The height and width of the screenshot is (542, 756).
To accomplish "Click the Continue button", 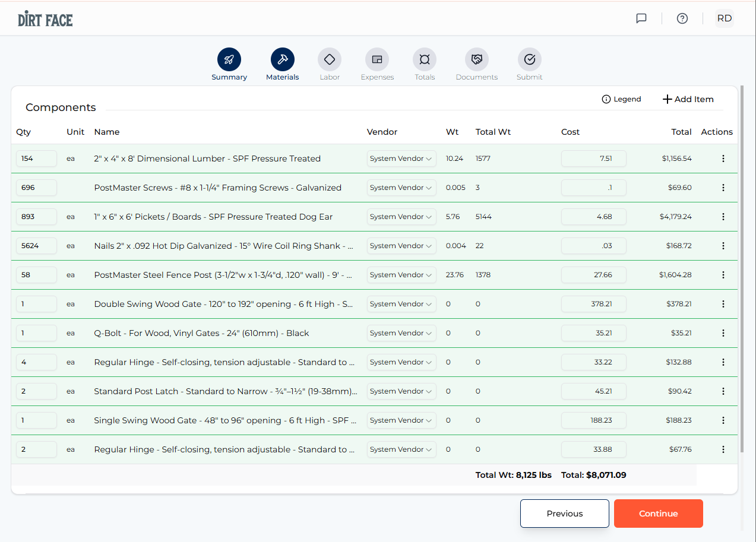I will tap(659, 514).
